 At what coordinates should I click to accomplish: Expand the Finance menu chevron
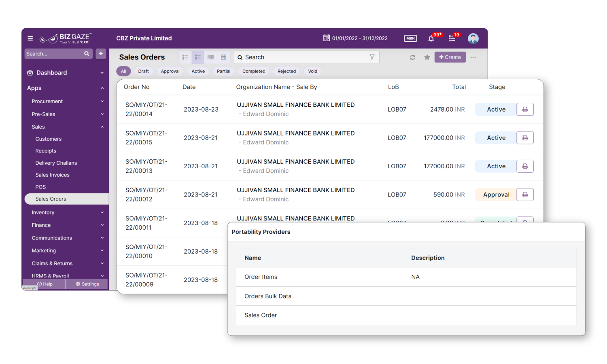tap(102, 225)
